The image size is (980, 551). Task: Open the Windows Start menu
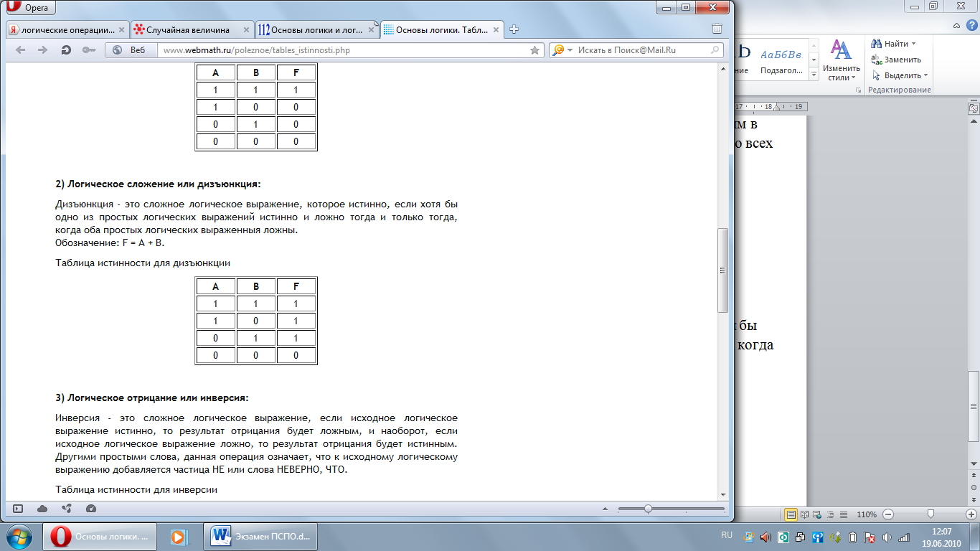[20, 537]
